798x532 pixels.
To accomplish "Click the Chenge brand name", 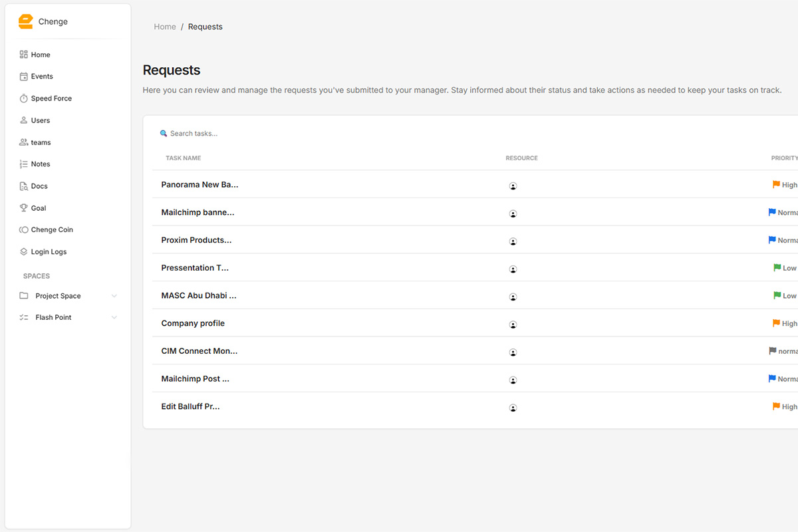I will 53,22.
